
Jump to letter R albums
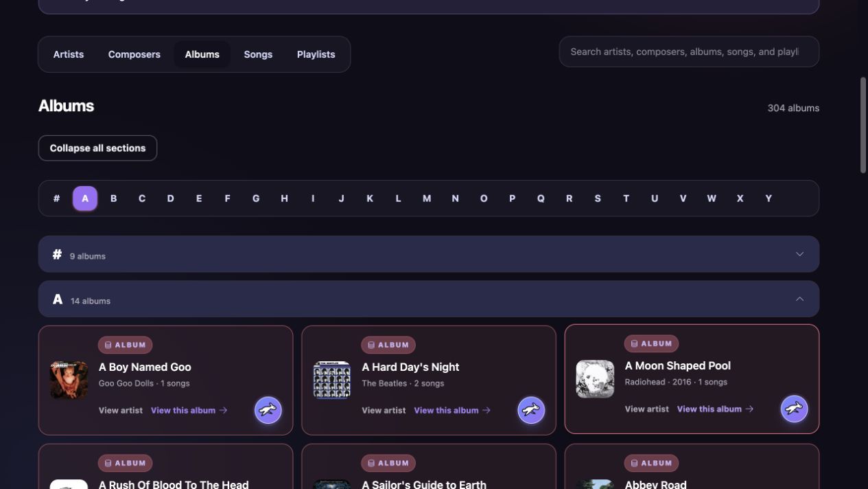pos(569,198)
